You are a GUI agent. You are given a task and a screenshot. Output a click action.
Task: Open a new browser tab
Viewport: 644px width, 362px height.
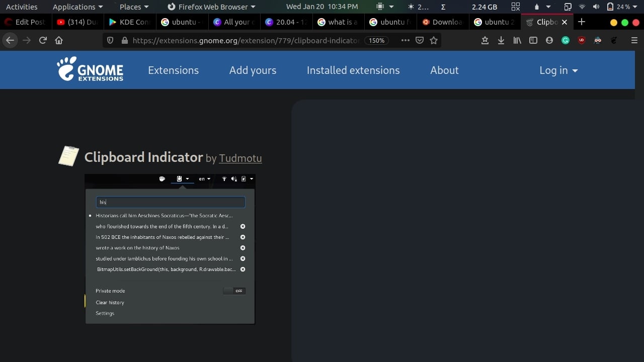[582, 22]
